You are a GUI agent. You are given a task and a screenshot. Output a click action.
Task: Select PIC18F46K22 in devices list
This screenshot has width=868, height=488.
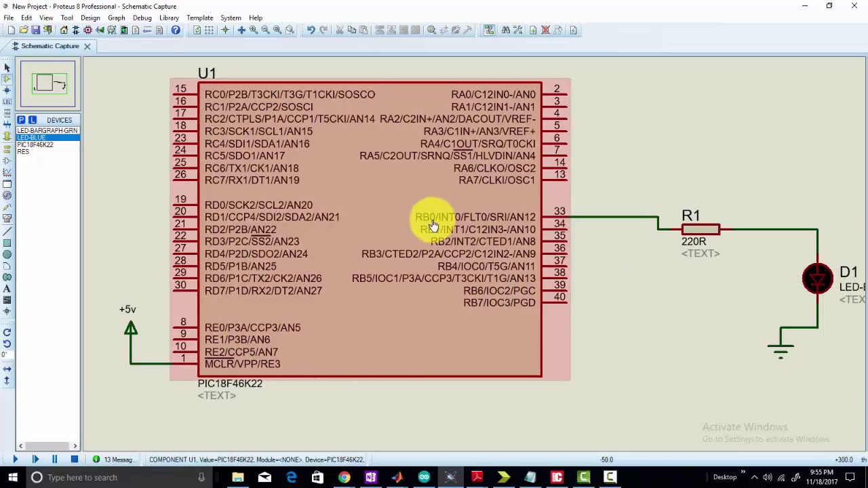47,144
